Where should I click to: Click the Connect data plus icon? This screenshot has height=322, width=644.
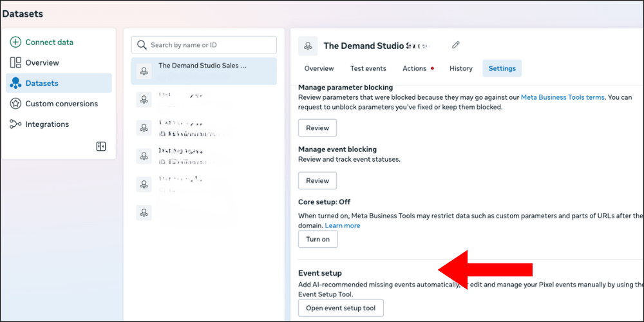click(15, 42)
